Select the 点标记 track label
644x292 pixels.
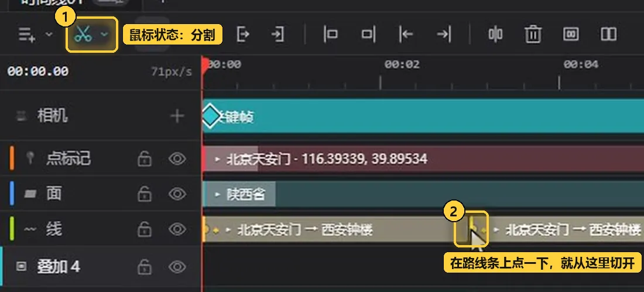pyautogui.click(x=68, y=159)
